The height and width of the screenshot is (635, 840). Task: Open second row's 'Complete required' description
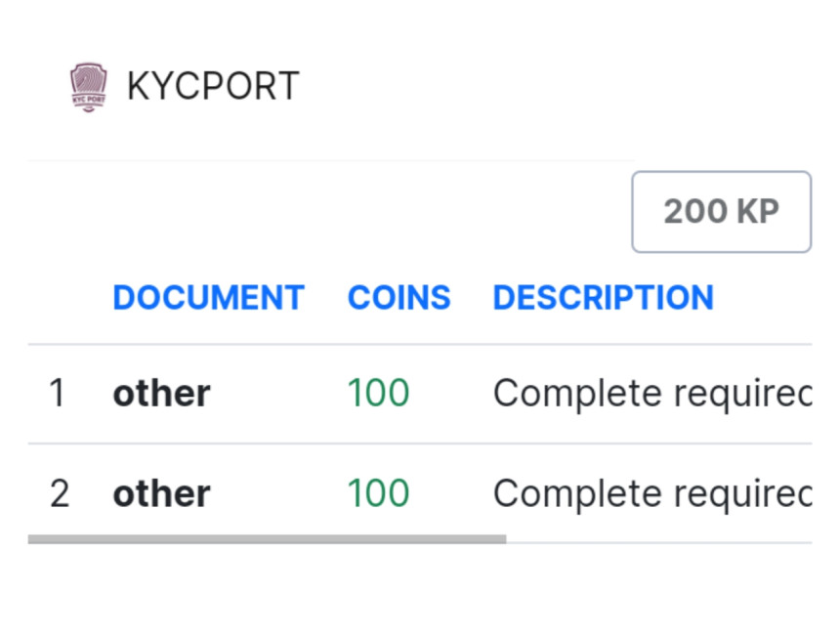click(x=651, y=493)
